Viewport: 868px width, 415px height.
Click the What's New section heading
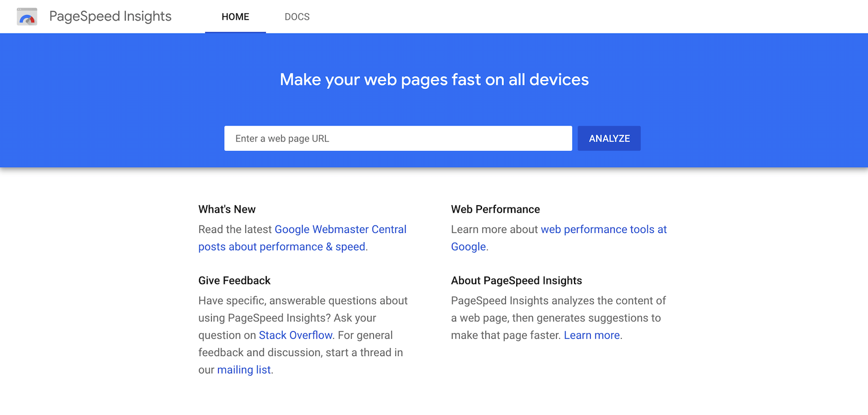(227, 209)
